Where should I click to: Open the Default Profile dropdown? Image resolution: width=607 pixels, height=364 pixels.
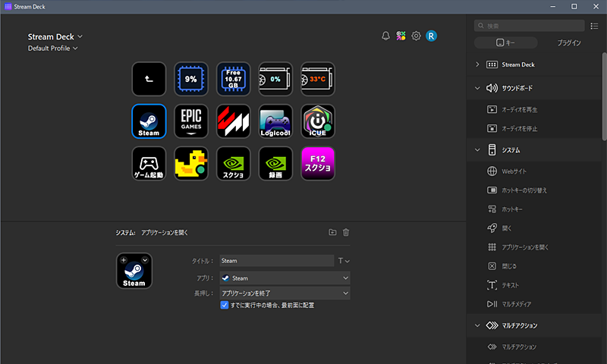click(x=53, y=49)
